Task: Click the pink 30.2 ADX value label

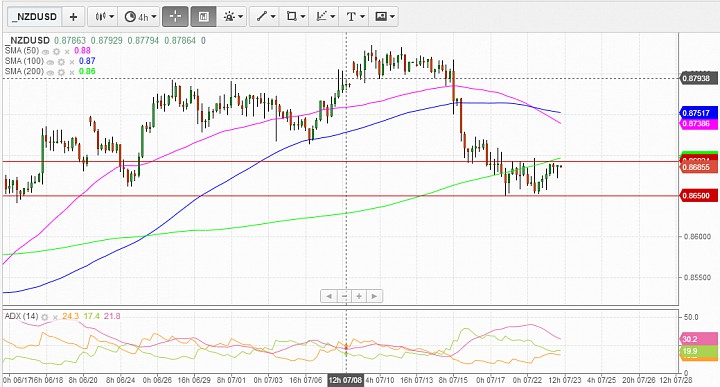Action: [698, 339]
